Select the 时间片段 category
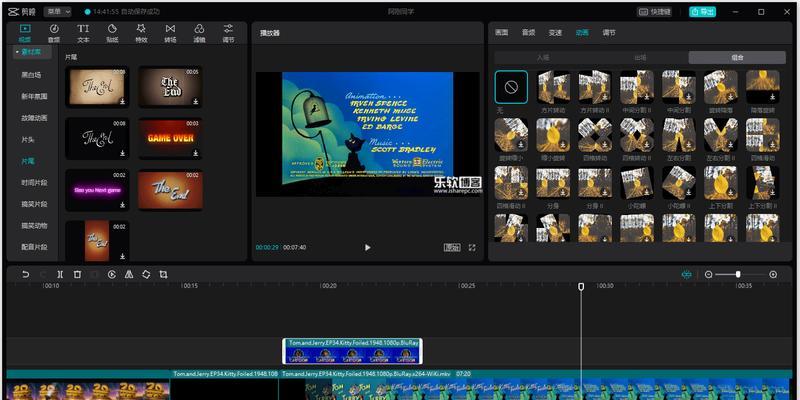800x400 pixels. coord(34,182)
